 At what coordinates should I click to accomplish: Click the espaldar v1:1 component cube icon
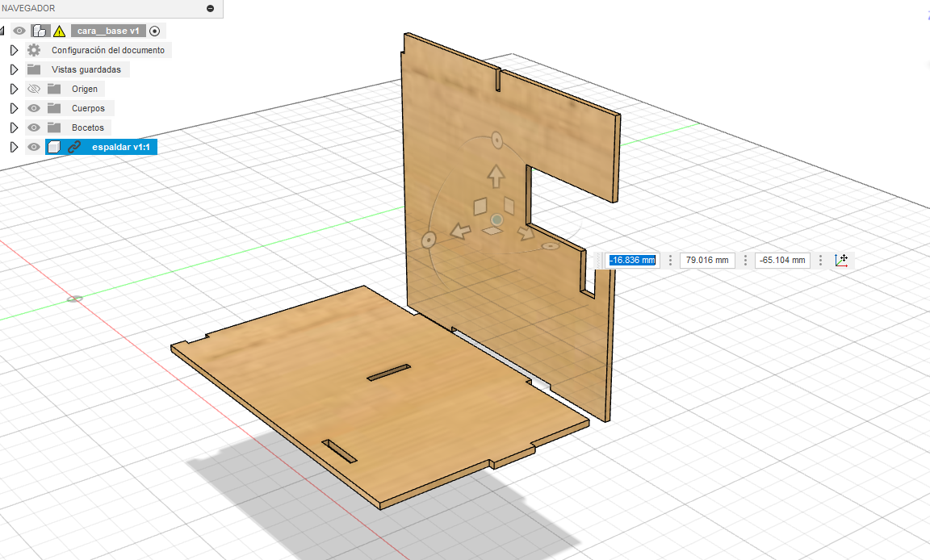pyautogui.click(x=54, y=147)
